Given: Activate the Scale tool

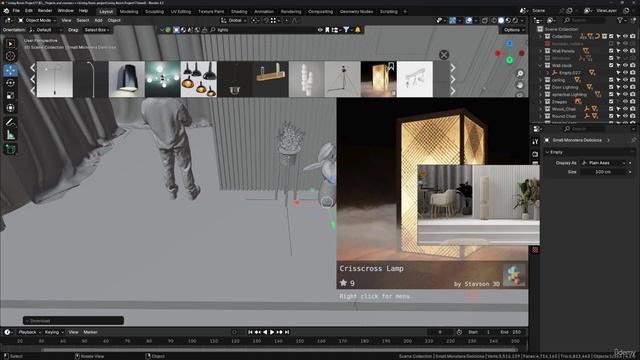Looking at the screenshot, I should (11, 96).
